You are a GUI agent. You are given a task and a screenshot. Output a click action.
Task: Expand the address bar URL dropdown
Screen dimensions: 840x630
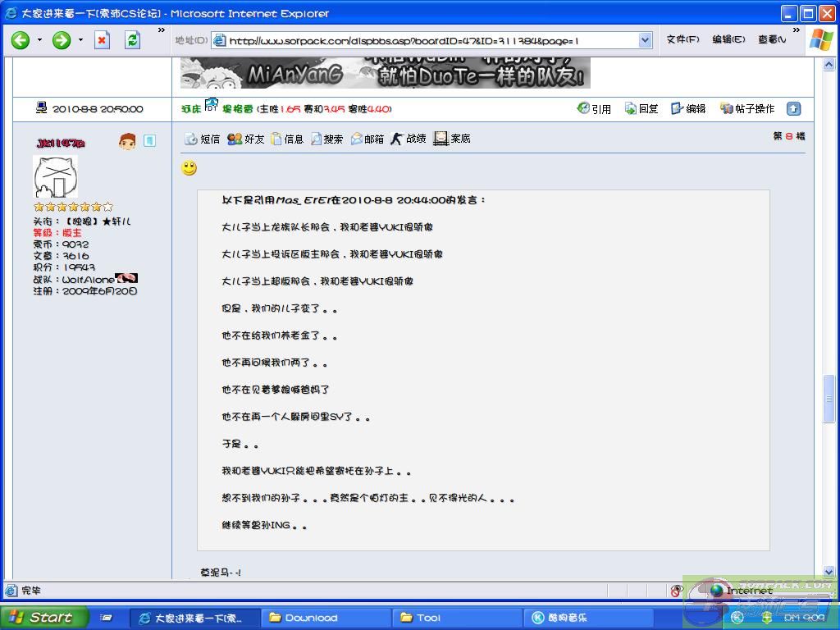pyautogui.click(x=645, y=40)
